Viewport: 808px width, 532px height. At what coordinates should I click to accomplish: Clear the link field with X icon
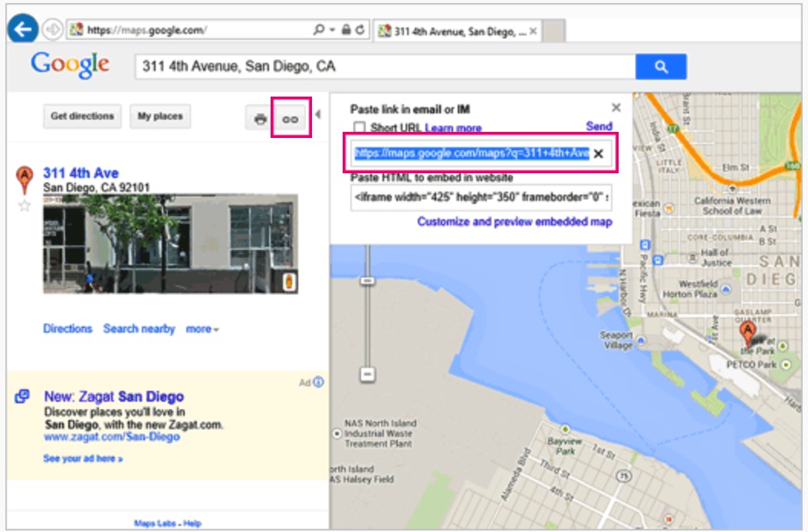point(598,153)
